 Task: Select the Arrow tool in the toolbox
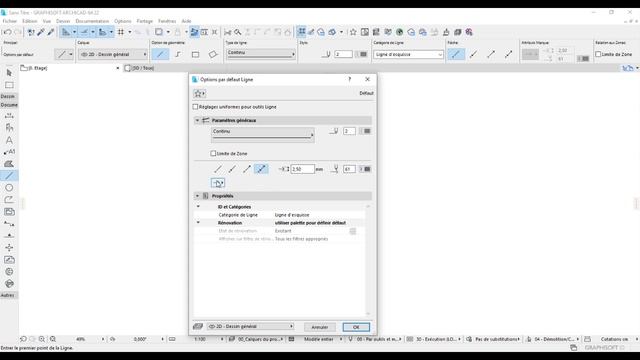[9, 73]
